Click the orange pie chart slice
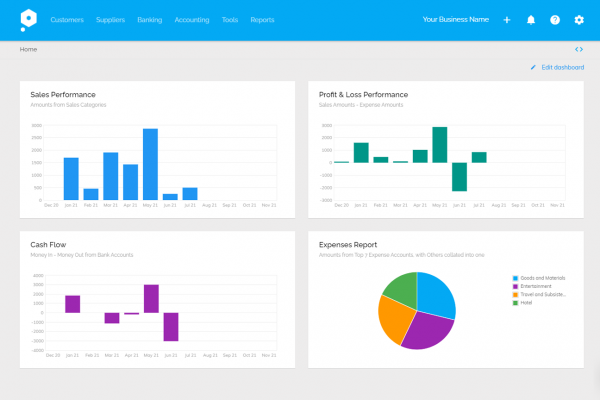The image size is (600, 400). [x=395, y=320]
